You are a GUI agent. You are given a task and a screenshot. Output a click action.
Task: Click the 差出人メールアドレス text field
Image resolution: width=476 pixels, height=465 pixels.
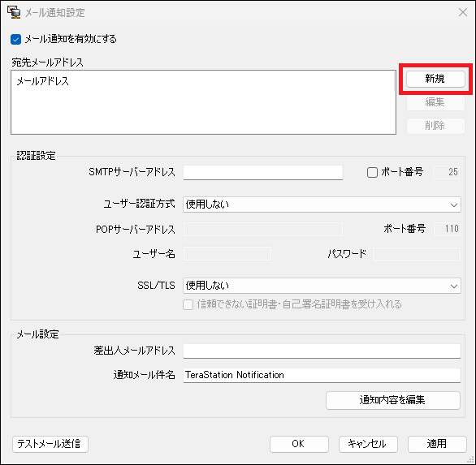click(x=322, y=351)
